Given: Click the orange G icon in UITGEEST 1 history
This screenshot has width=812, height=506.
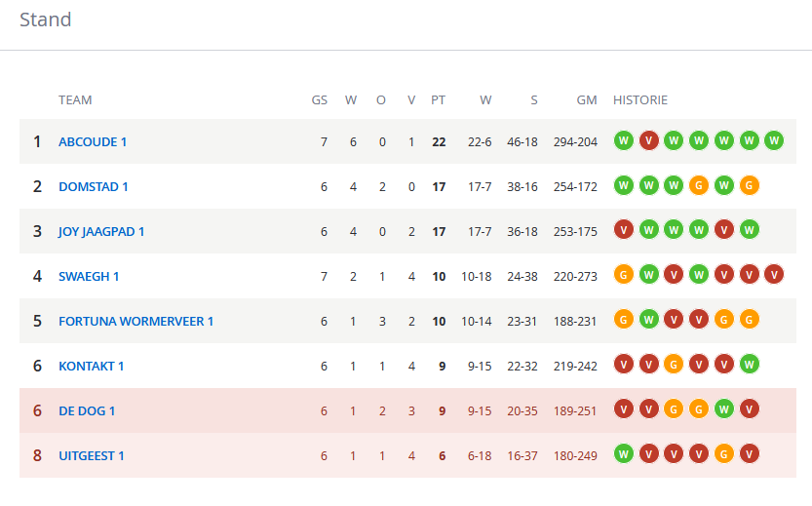Looking at the screenshot, I should click(x=724, y=453).
